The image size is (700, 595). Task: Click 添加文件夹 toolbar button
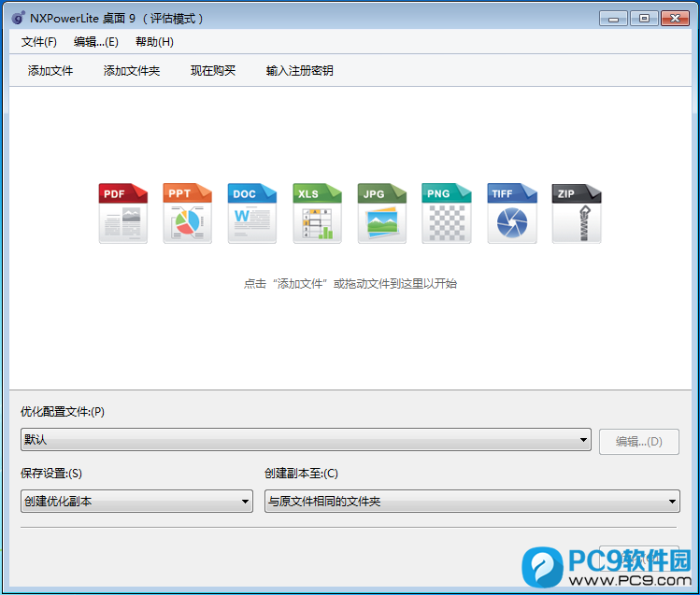[x=132, y=70]
